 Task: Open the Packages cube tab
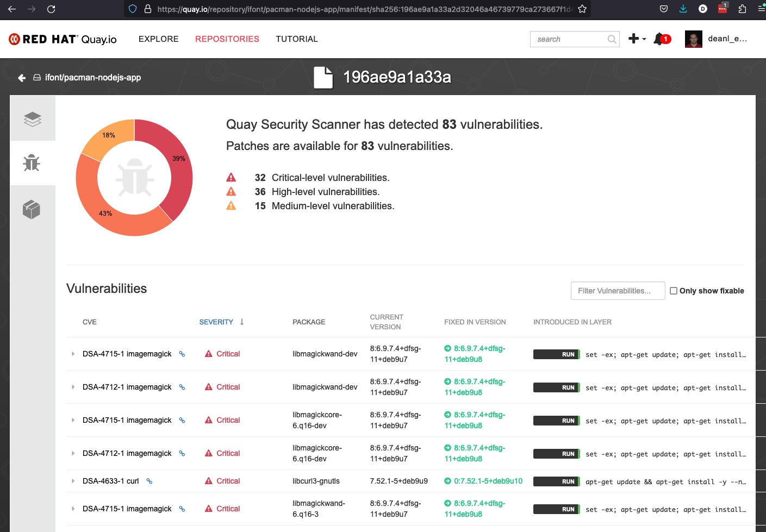click(33, 209)
